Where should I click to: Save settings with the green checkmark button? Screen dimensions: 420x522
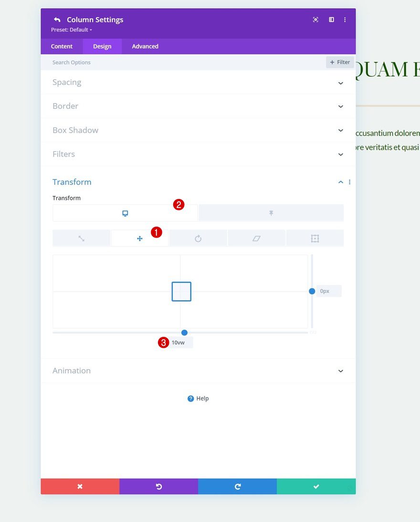(x=316, y=486)
